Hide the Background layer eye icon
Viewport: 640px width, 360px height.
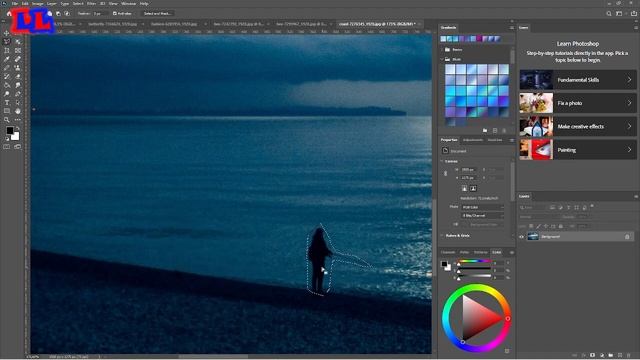click(521, 237)
